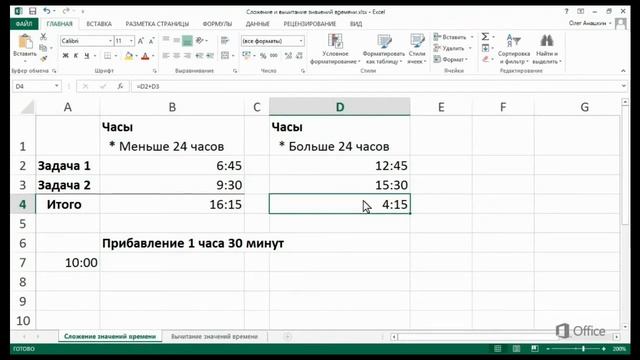The height and width of the screenshot is (360, 640).
Task: Click the Page Layout view button in the status bar
Action: tap(516, 349)
